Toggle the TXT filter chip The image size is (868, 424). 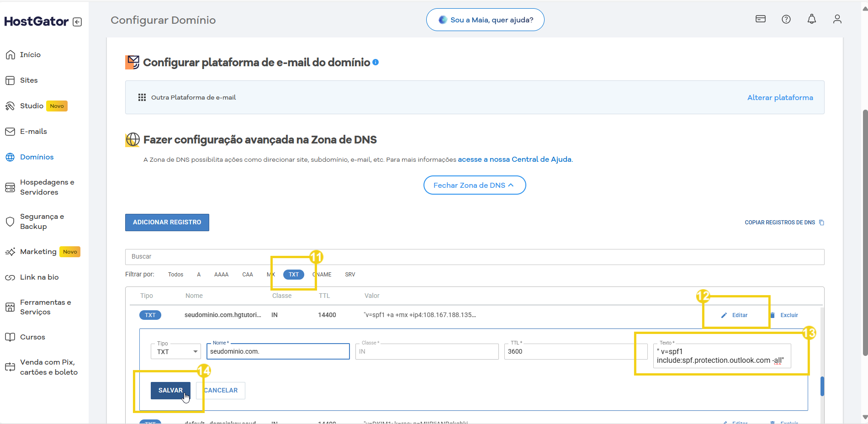294,275
